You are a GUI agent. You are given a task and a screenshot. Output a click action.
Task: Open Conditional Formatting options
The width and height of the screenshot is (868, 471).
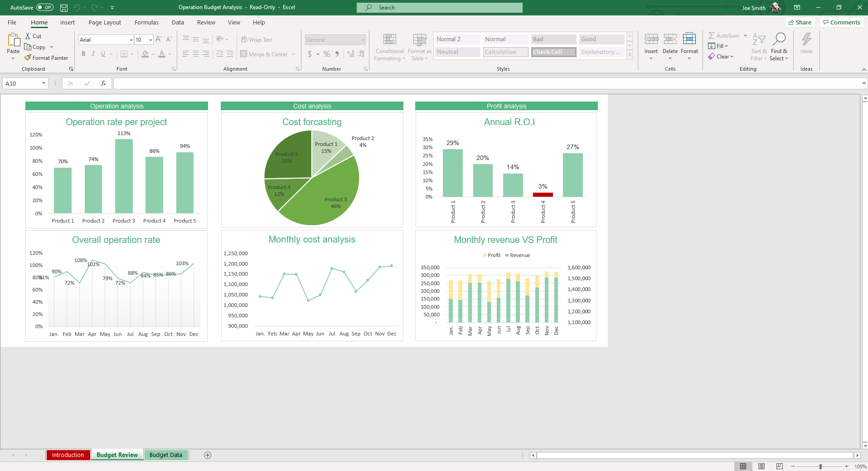[389, 47]
